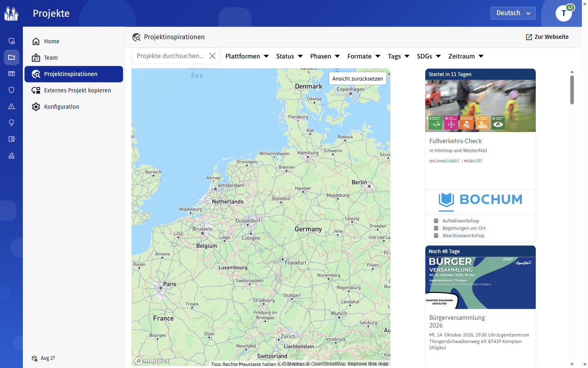Open the Status filter dropdown
Image resolution: width=588 pixels, height=368 pixels.
290,56
